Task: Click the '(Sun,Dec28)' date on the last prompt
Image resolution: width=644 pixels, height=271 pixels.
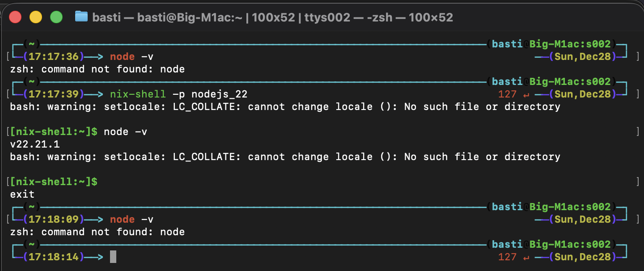Action: click(582, 257)
